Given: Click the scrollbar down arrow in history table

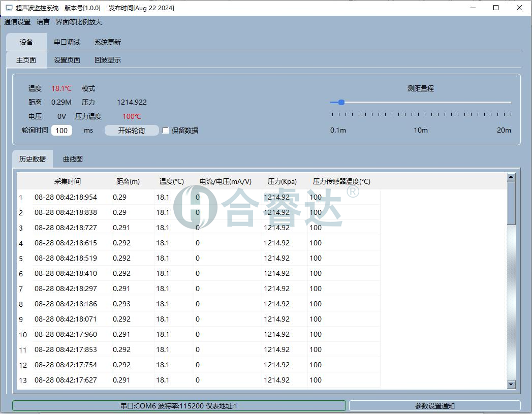Looking at the screenshot, I should pos(511,385).
